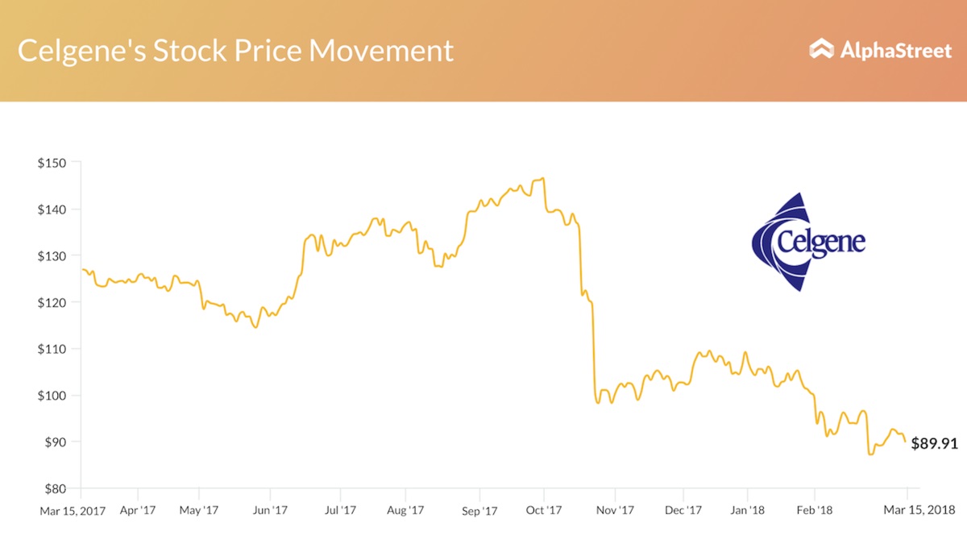
Task: Click the Feb '18 x-axis label
Action: tap(814, 510)
